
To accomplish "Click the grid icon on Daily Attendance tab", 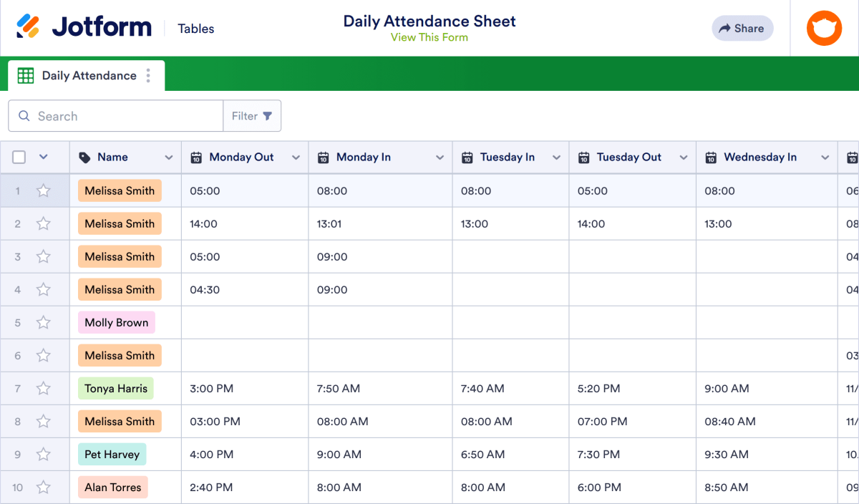I will point(25,75).
